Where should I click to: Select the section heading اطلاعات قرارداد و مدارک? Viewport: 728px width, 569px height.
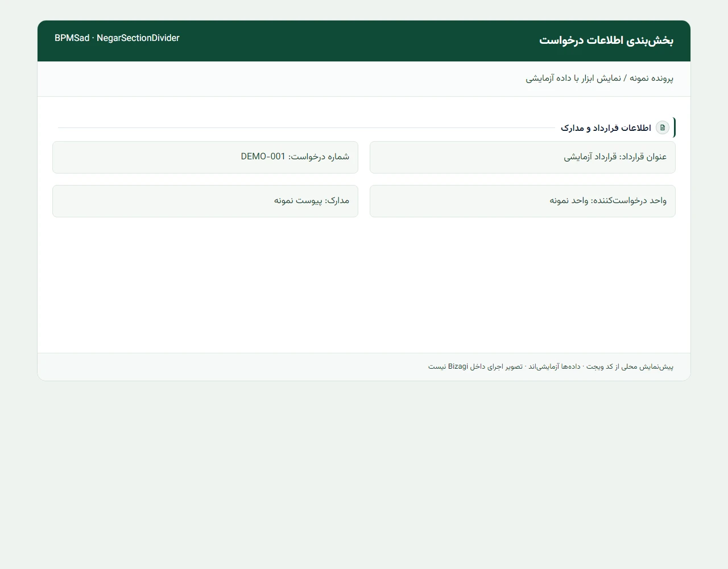[606, 128]
